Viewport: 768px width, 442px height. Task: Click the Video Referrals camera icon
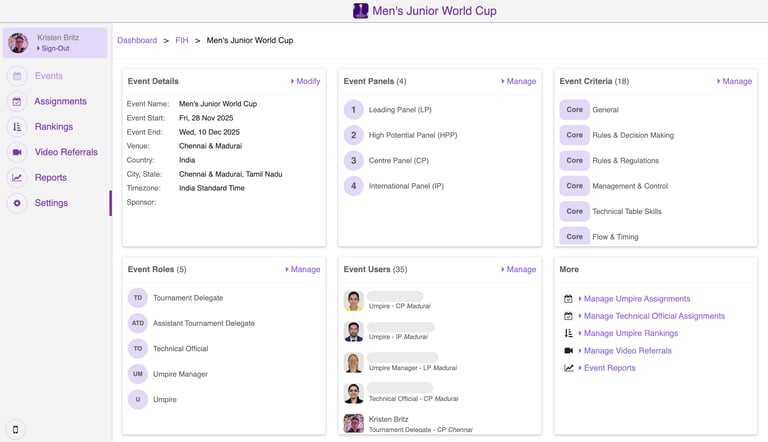(17, 152)
